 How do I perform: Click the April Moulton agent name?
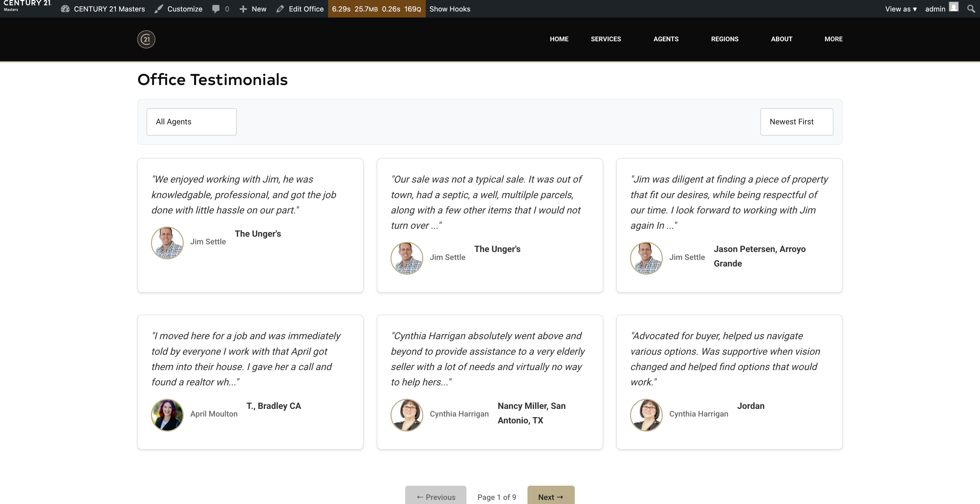click(214, 414)
